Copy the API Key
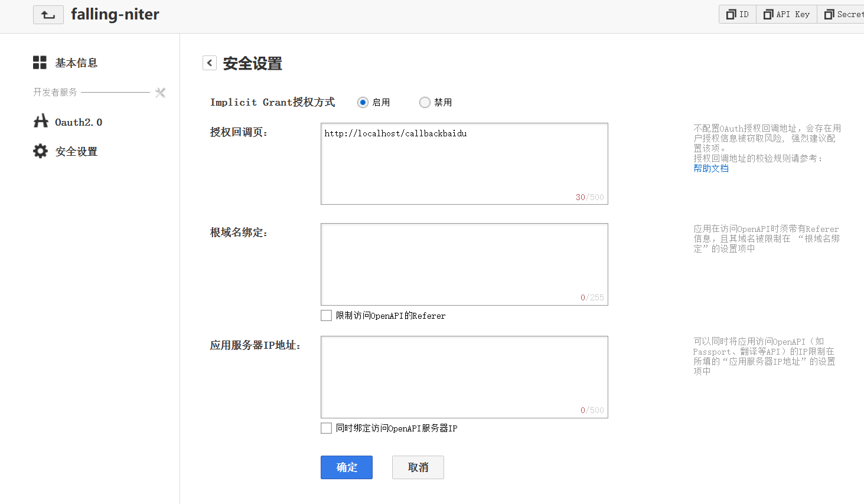 point(787,14)
